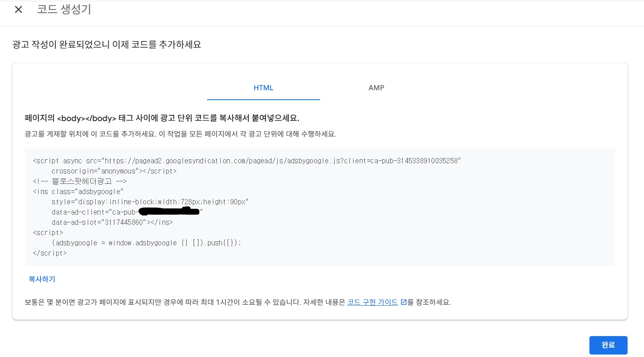Click the blue 완료 button
This screenshot has width=644, height=357.
[x=608, y=345]
